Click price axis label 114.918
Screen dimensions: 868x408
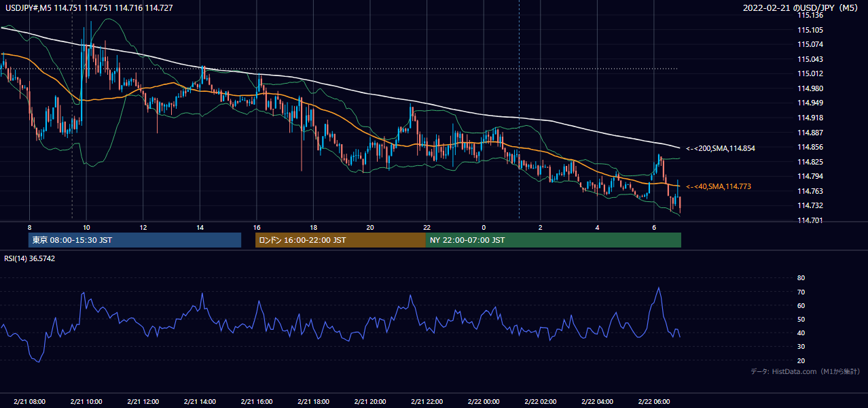tap(810, 118)
